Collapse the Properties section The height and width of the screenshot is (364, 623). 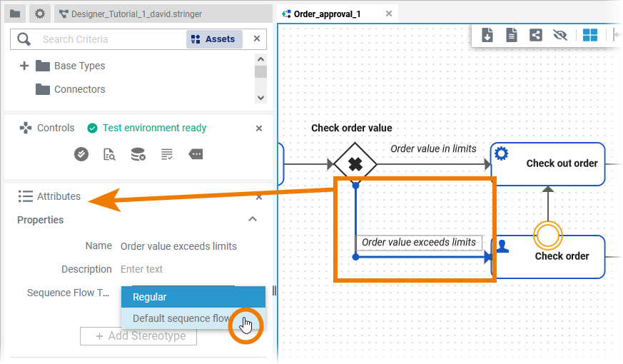[x=253, y=219]
